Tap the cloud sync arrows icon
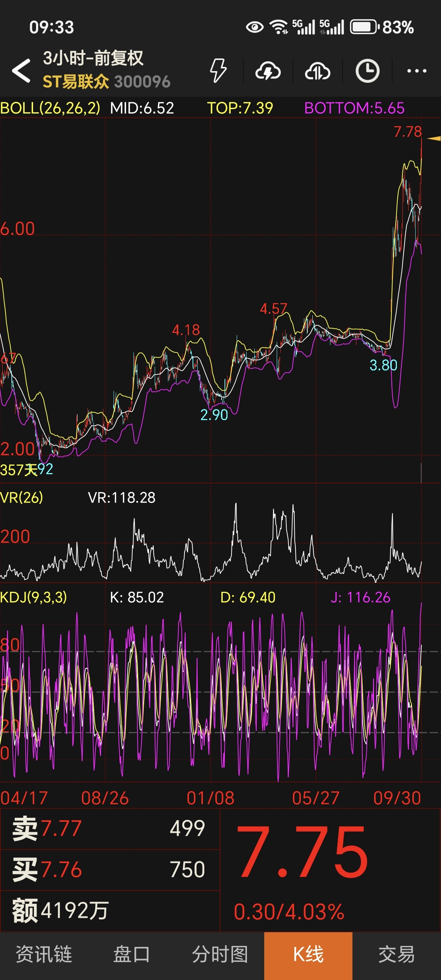This screenshot has width=441, height=980. pos(318,71)
